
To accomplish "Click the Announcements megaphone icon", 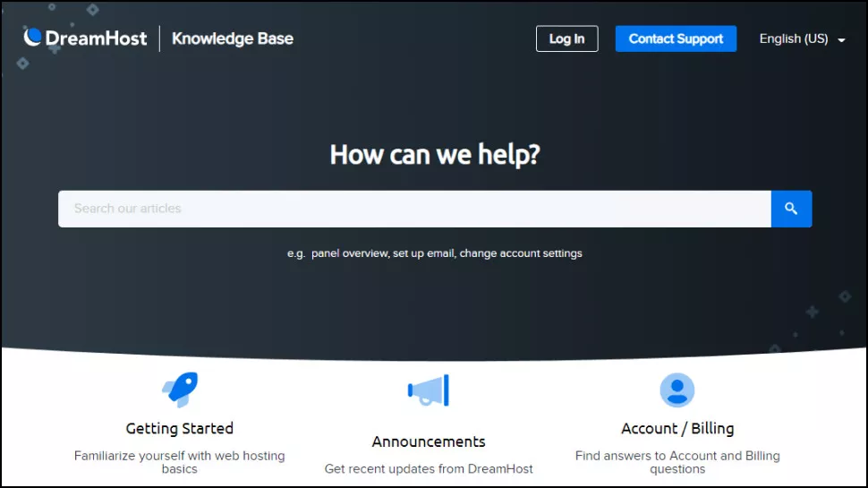I will (429, 390).
